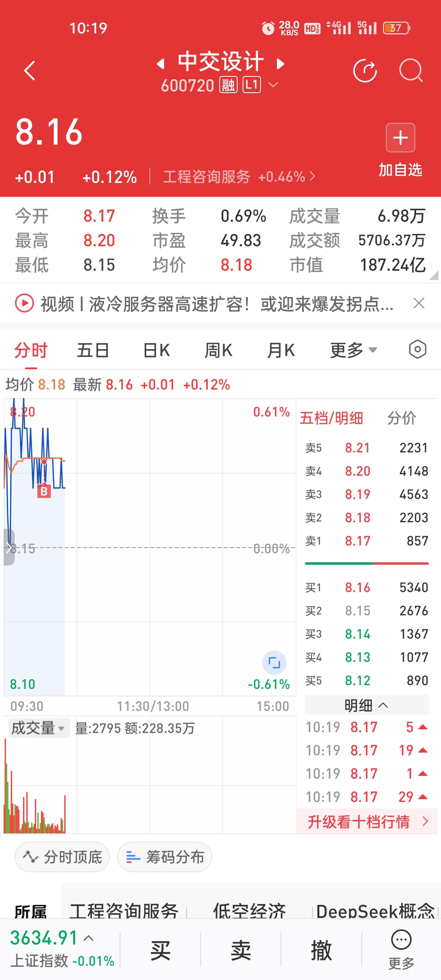Expand side panel handle on chart edge
Screen dimensions: 441x980
[x=9, y=547]
